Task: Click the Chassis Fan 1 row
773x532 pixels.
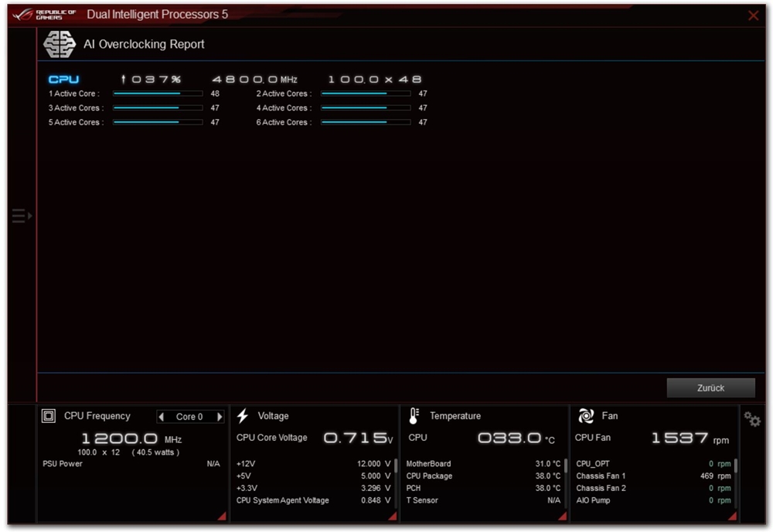Action: click(x=653, y=476)
